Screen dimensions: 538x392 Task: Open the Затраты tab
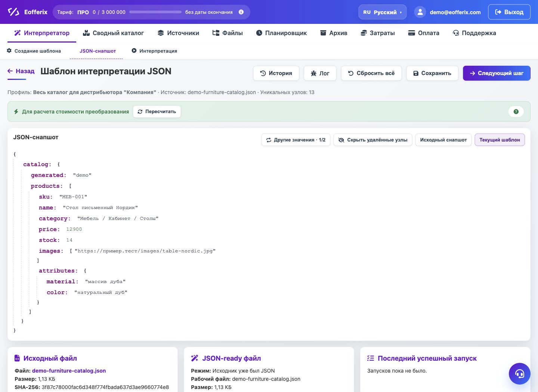(x=378, y=33)
